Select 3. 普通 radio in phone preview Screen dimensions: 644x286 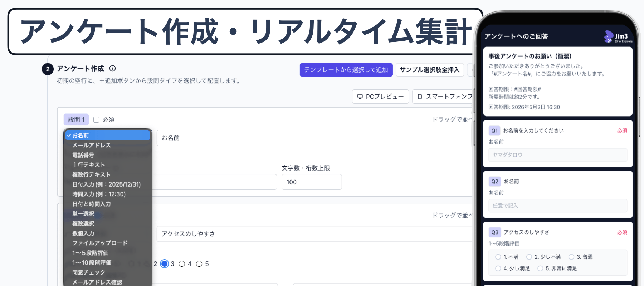[571, 257]
